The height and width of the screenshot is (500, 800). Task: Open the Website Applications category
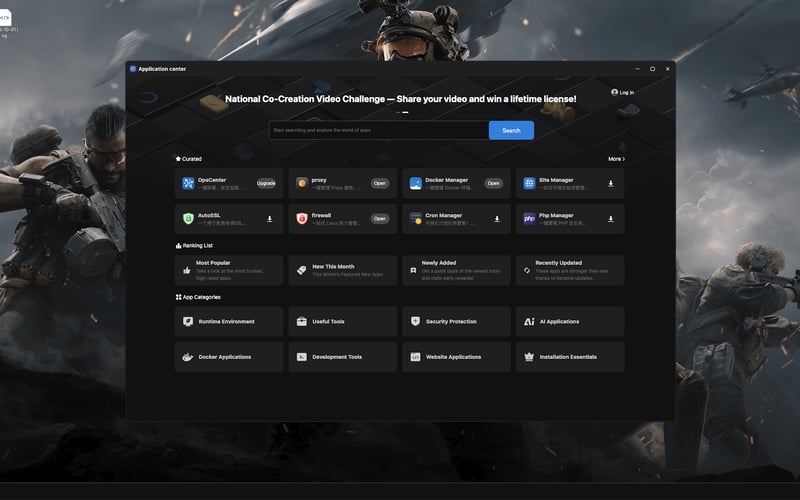point(457,357)
